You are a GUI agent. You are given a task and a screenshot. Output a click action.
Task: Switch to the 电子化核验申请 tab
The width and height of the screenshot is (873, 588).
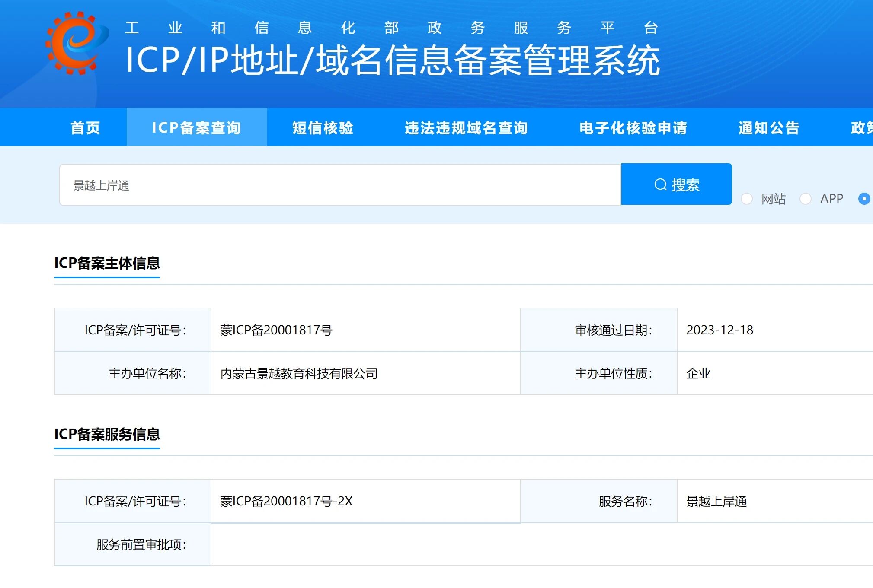pos(633,127)
